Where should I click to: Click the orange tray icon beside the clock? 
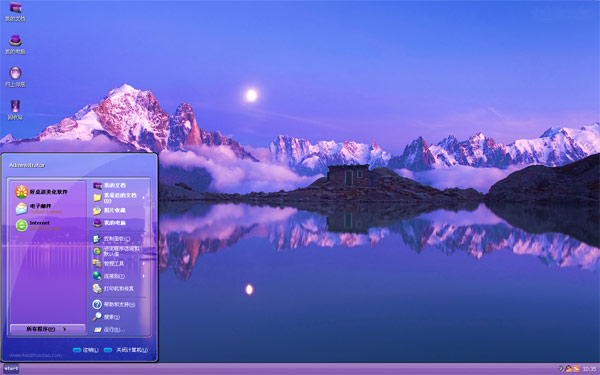576,369
